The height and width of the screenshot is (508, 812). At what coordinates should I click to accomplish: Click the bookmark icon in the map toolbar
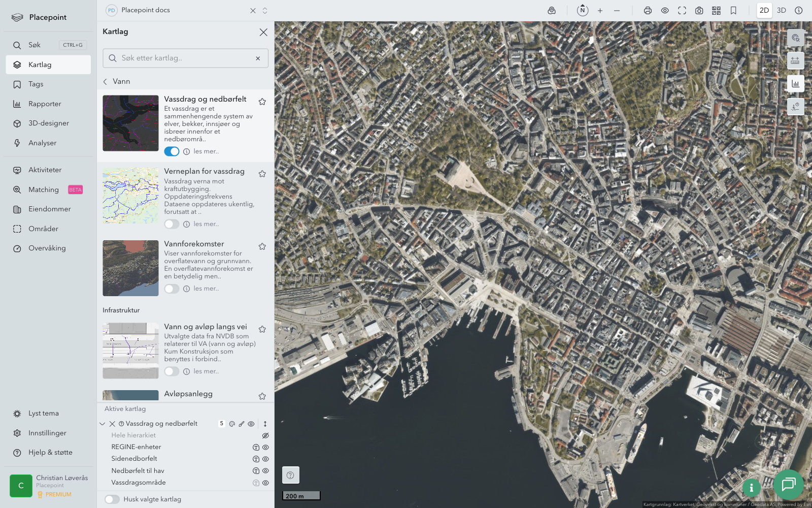(x=733, y=11)
